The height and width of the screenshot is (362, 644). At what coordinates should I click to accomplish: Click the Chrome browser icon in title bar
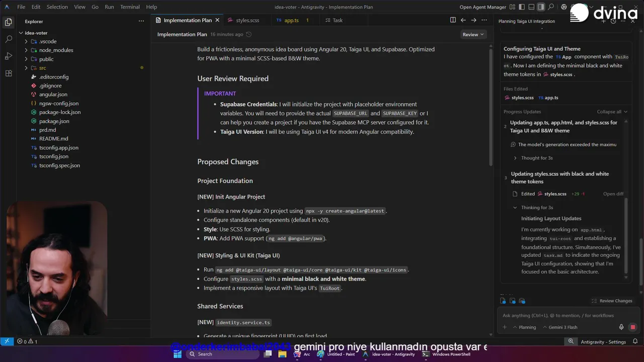tap(564, 7)
